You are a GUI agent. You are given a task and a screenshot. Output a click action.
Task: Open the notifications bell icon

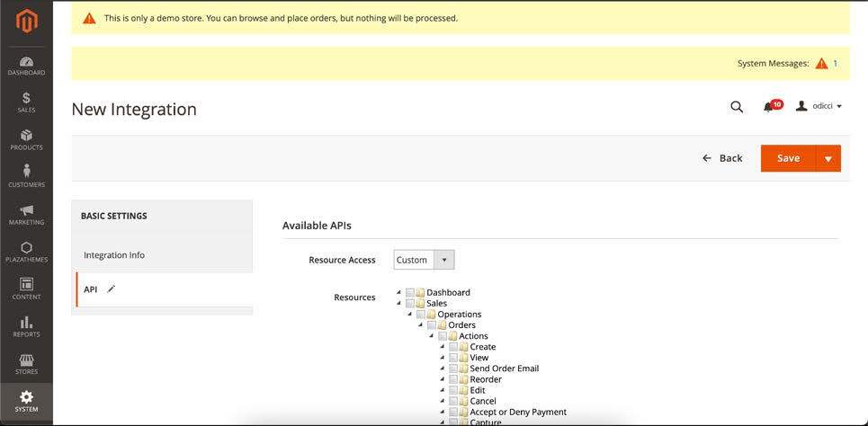tap(769, 107)
